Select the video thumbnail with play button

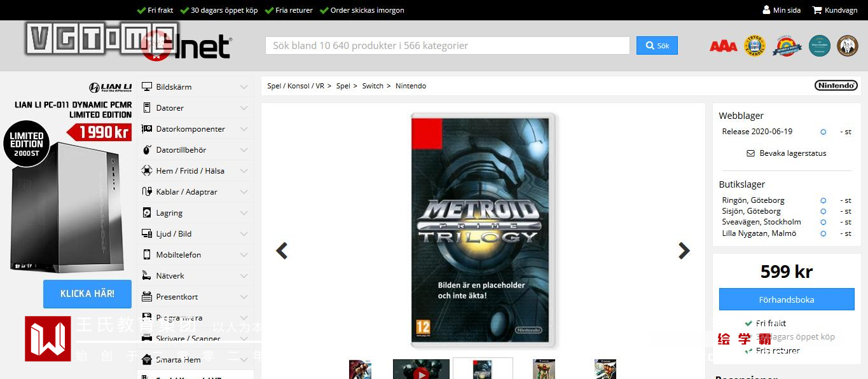tap(421, 369)
